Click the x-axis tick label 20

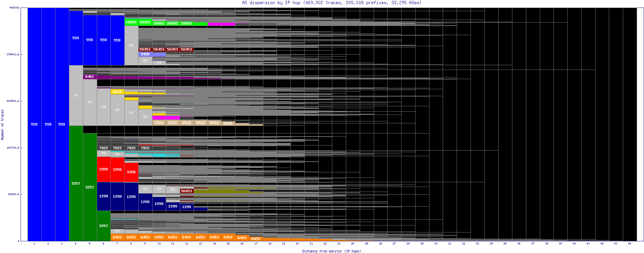[297, 244]
